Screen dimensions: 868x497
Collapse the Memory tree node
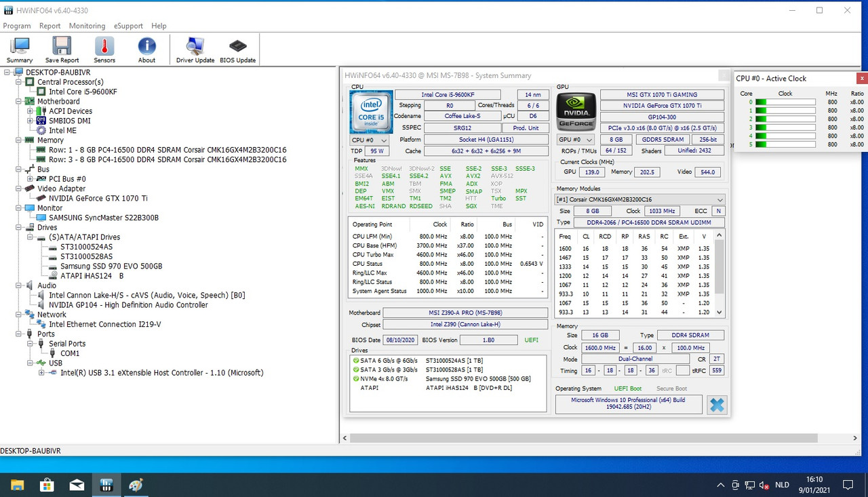tap(18, 140)
